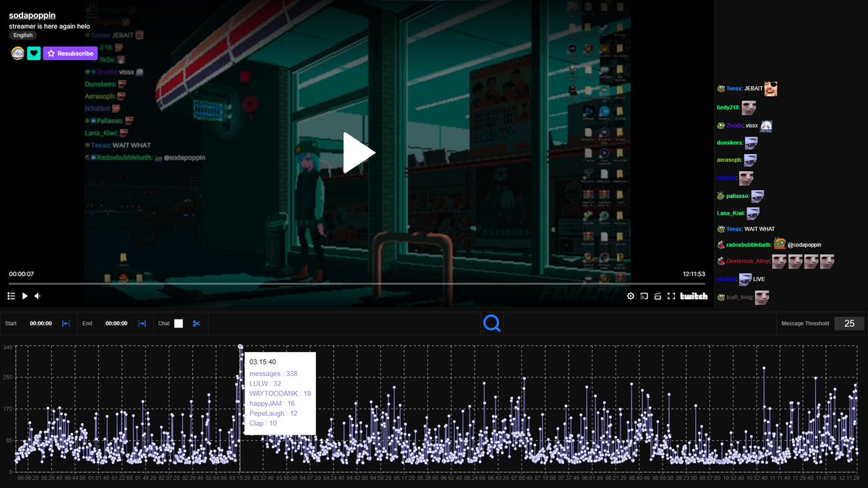Enter fullscreen with the fullscreen icon
This screenshot has width=868, height=488.
671,296
